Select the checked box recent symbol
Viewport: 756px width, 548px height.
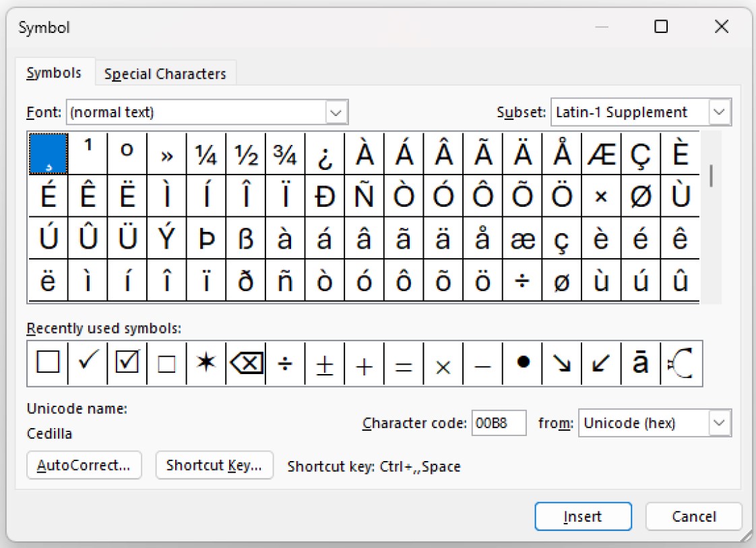point(127,363)
